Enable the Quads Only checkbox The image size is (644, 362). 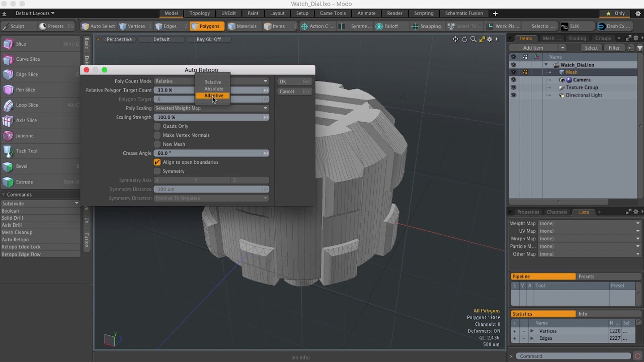157,126
